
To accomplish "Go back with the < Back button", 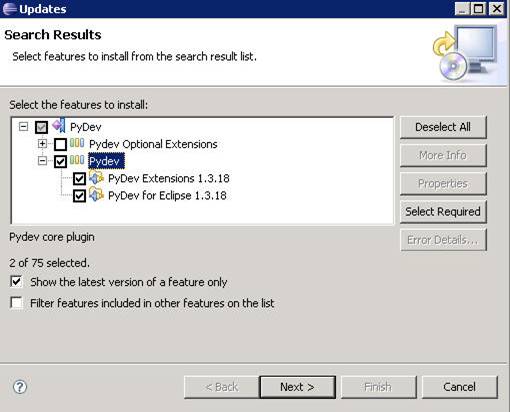I will click(222, 387).
